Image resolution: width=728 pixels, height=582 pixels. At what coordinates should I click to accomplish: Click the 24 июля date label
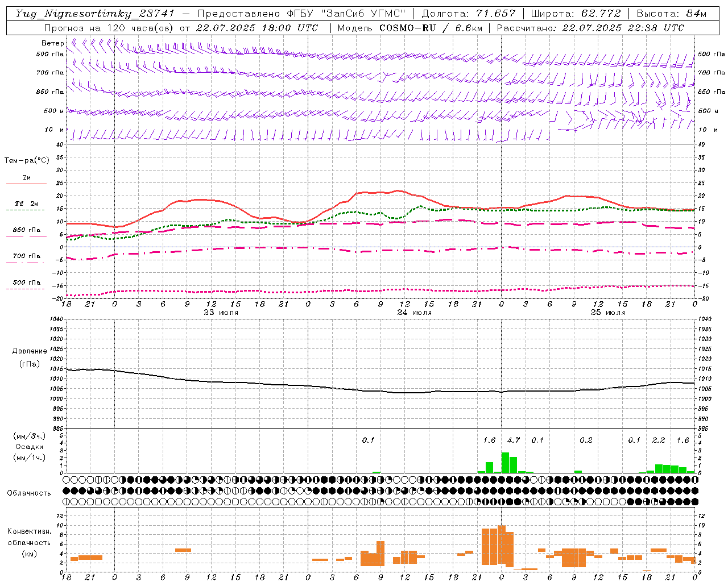415,313
